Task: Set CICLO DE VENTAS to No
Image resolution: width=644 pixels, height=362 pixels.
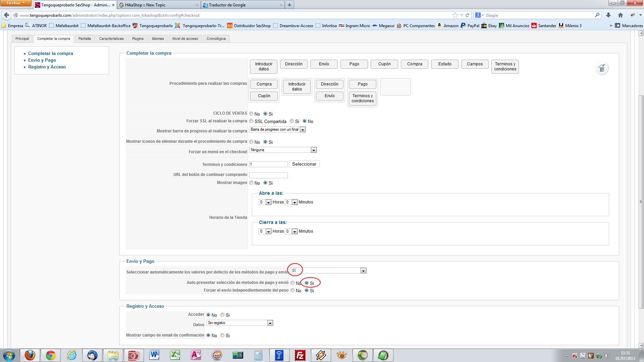Action: [x=251, y=114]
